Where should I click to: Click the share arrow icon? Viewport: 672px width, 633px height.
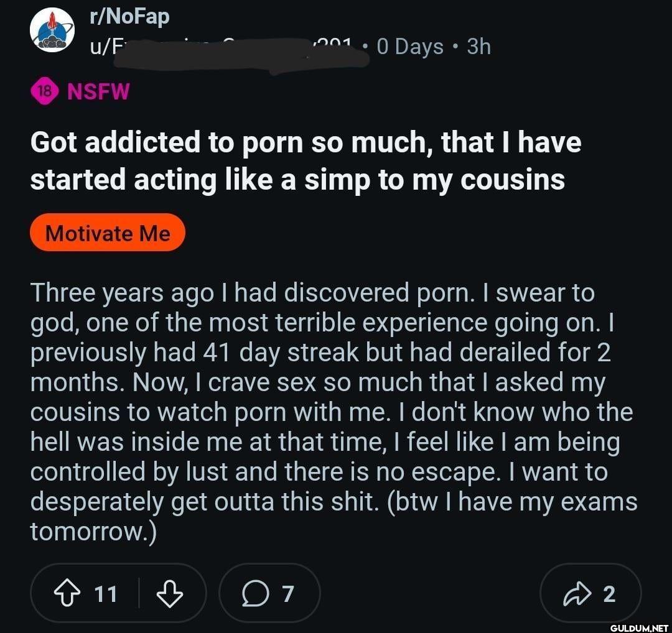pos(576,594)
